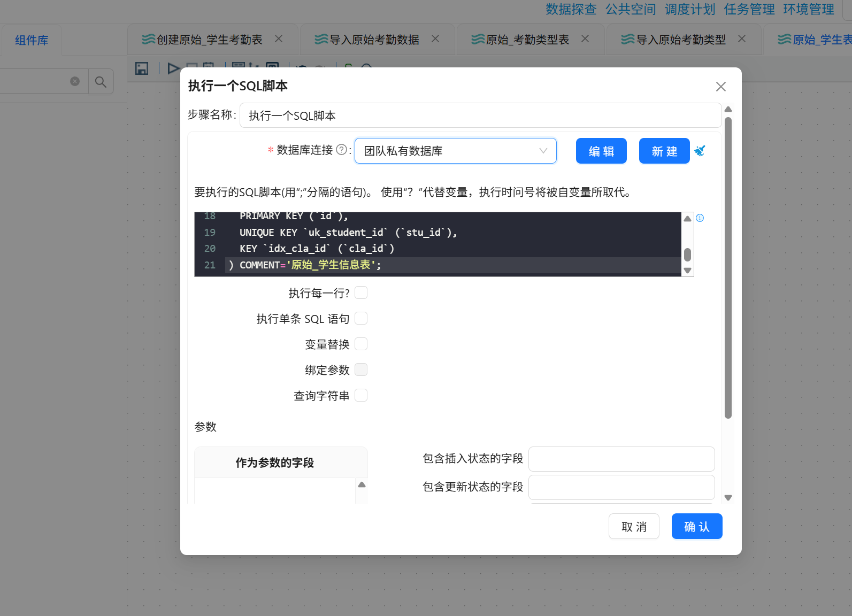The height and width of the screenshot is (616, 852).
Task: Close the 原始_考勤类型表 tab
Action: point(585,38)
